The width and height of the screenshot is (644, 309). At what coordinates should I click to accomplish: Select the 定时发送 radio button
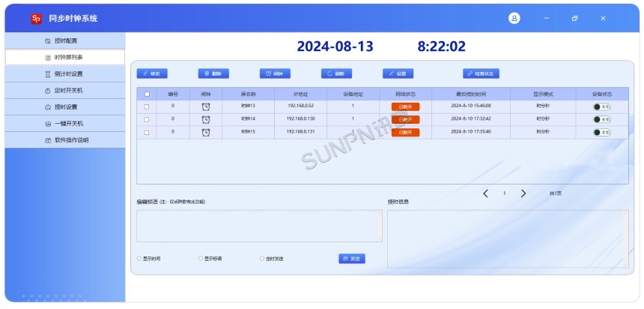262,258
